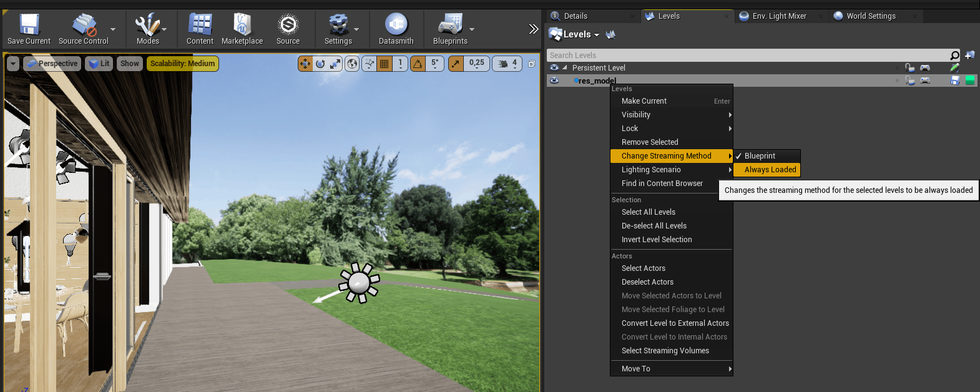Screen dimensions: 980x392
Task: Toggle rotation angle snapping in viewport
Action: point(418,64)
